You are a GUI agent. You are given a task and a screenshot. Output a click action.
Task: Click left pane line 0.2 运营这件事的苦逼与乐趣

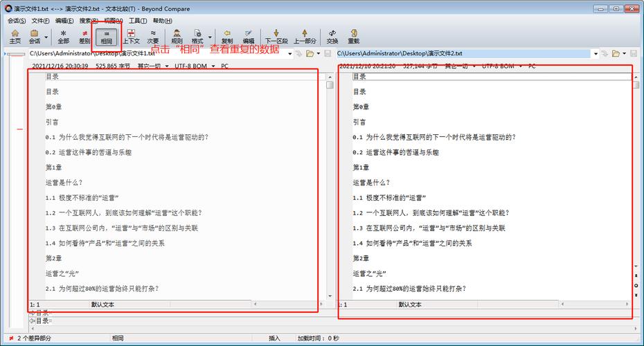point(89,152)
